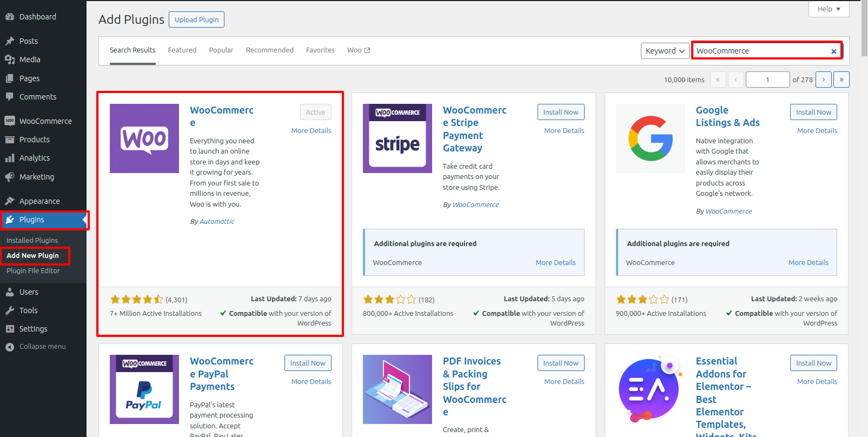Clear the WooCommerce search text with X
Viewport: 868px width, 437px height.
click(x=833, y=51)
